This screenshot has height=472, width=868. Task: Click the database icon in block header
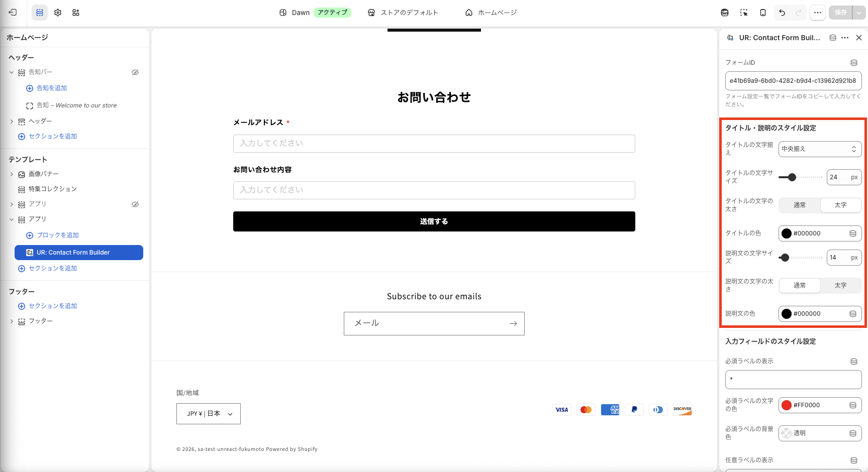[x=833, y=38]
